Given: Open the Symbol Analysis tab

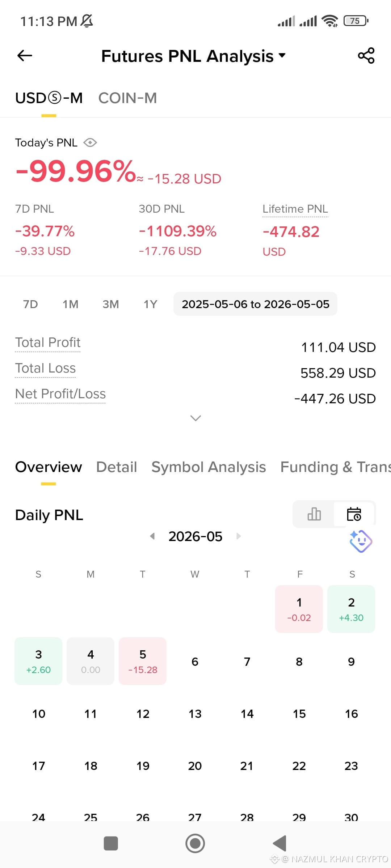Looking at the screenshot, I should pyautogui.click(x=209, y=467).
